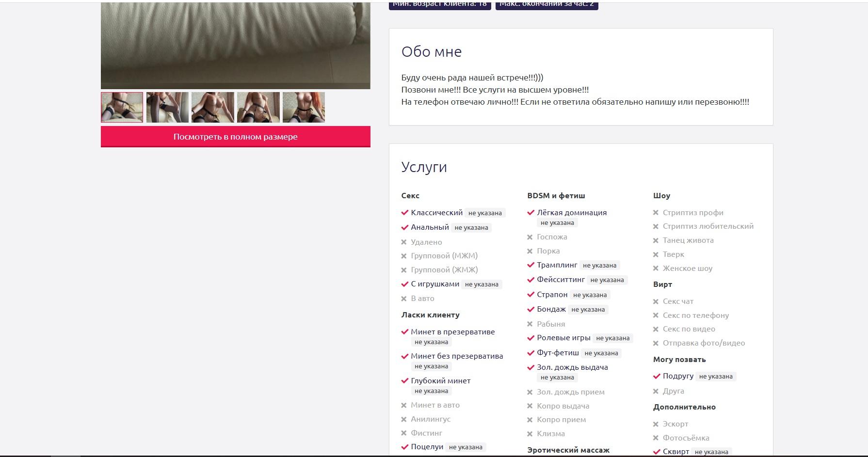Image resolution: width=868 pixels, height=457 pixels.
Task: Click the cross icon next to 'Эскорт'
Action: click(656, 424)
